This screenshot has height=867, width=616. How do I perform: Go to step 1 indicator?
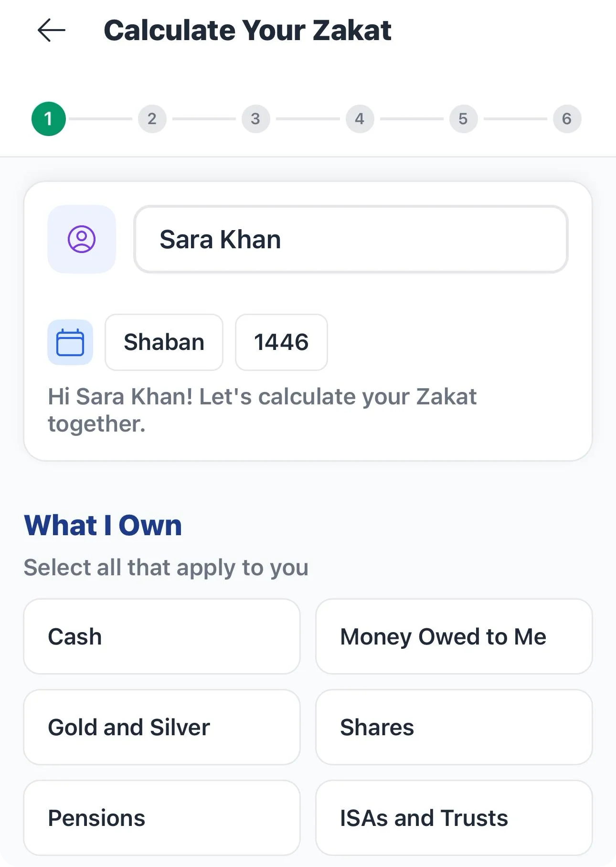49,119
